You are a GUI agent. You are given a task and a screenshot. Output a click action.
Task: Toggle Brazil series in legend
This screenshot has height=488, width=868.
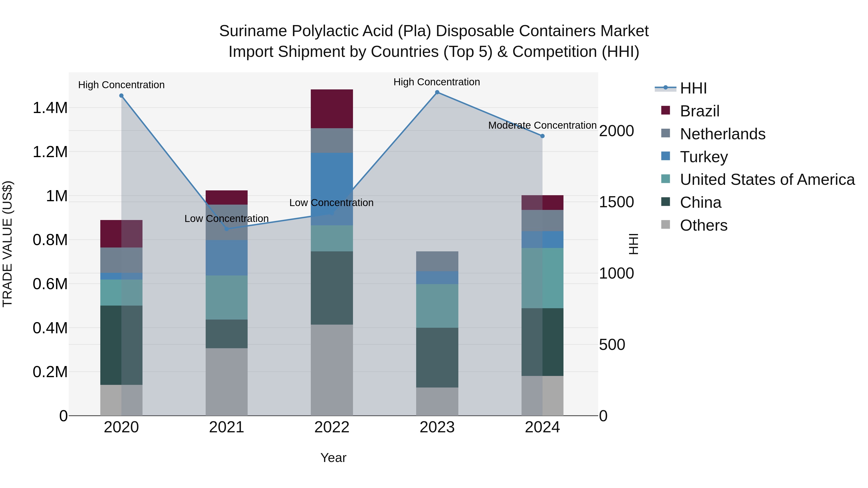pyautogui.click(x=690, y=111)
